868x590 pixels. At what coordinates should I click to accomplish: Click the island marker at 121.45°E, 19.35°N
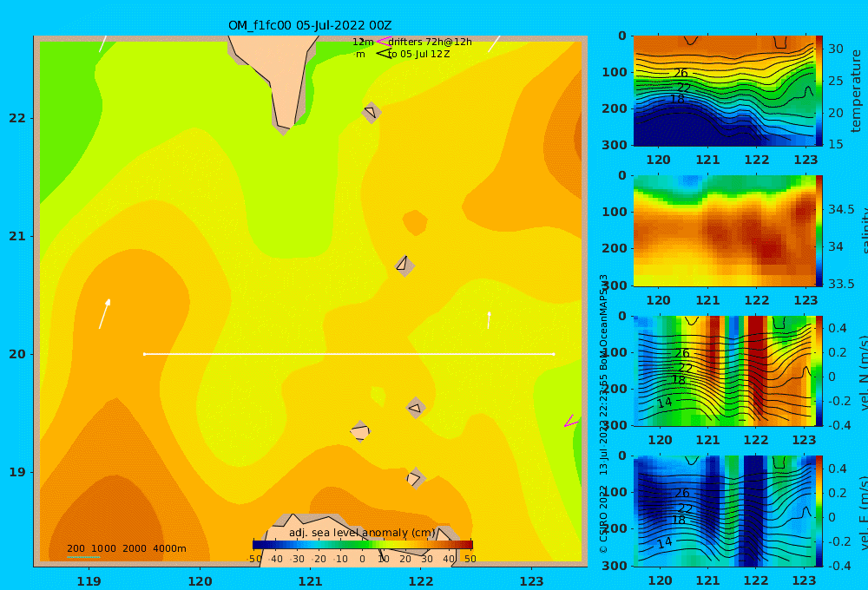pyautogui.click(x=360, y=431)
